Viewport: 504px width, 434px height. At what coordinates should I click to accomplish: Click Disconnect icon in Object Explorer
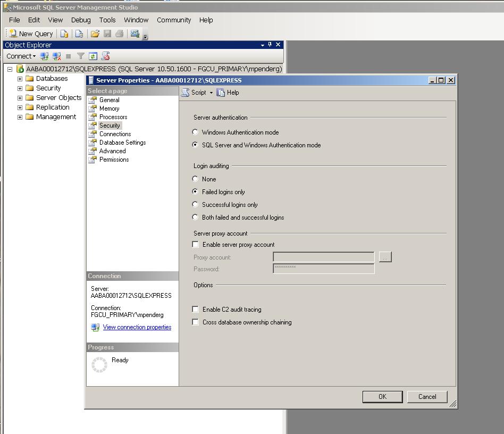(x=56, y=56)
